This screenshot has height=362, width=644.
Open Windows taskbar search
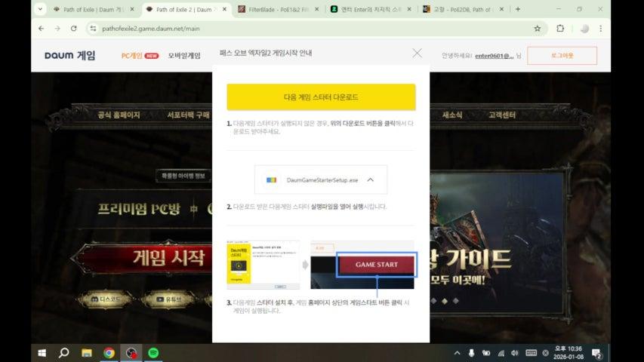[x=63, y=353]
